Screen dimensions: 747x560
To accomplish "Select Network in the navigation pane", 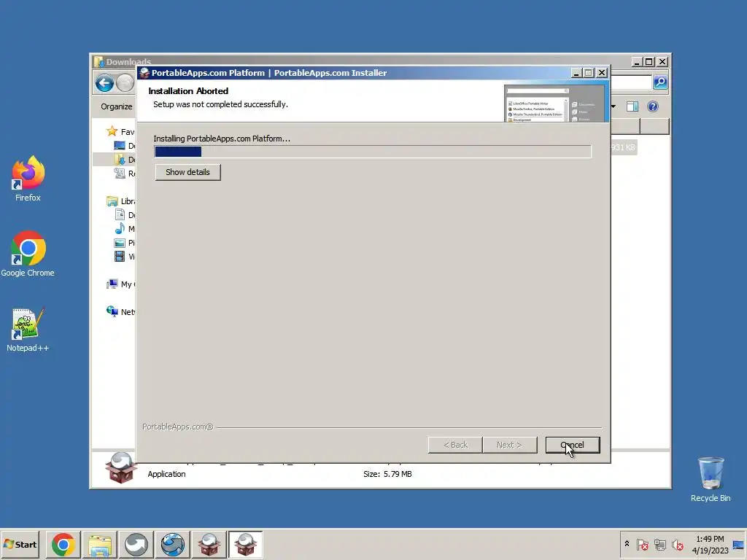I will [120, 312].
